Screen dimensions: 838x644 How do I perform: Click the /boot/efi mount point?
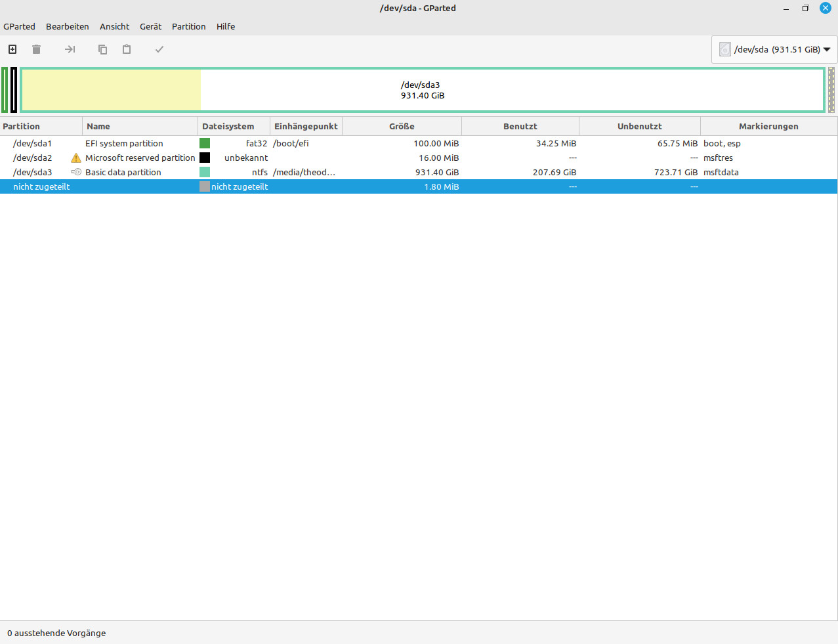(x=291, y=143)
